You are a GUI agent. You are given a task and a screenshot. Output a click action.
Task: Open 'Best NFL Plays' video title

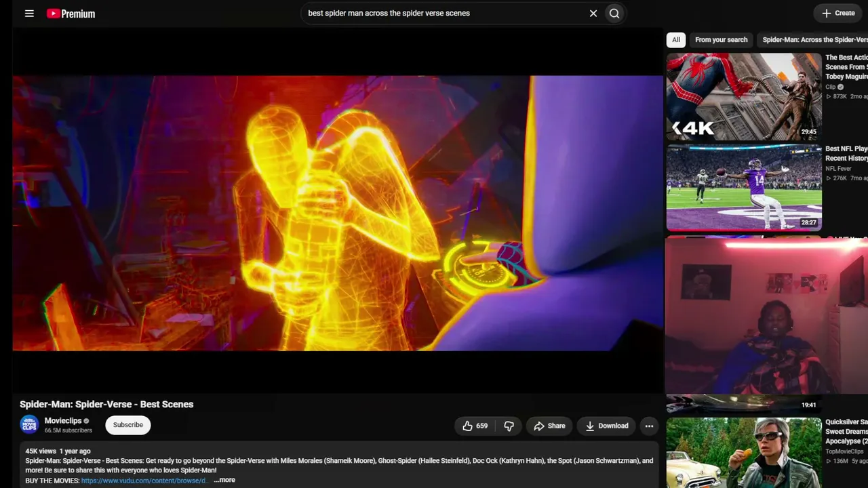pos(846,153)
